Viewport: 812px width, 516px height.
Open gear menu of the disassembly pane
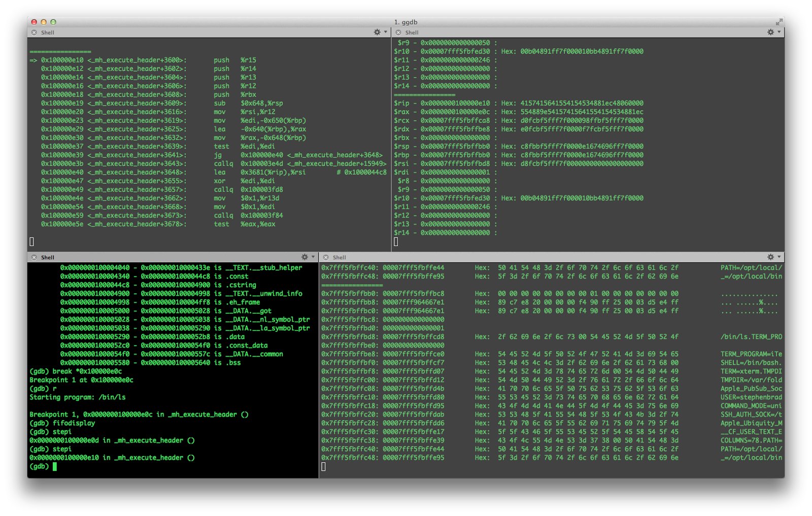pos(380,32)
